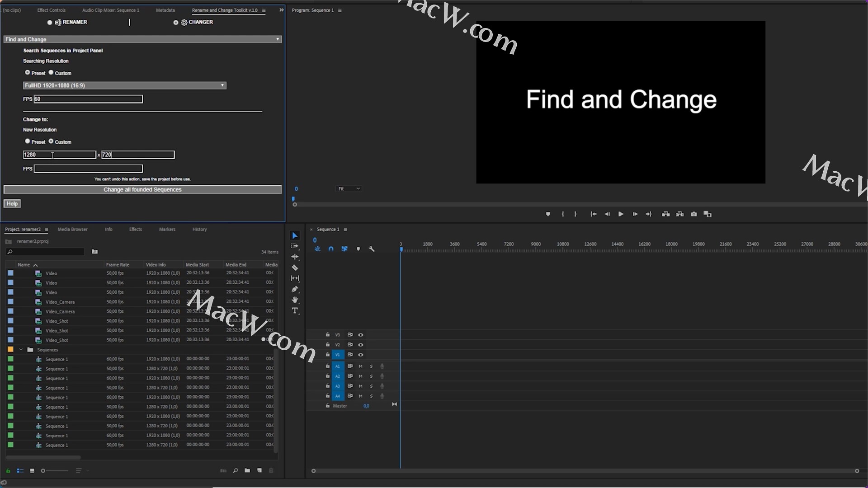Select the Pen tool
Screen dimensions: 868x488
tap(295, 289)
